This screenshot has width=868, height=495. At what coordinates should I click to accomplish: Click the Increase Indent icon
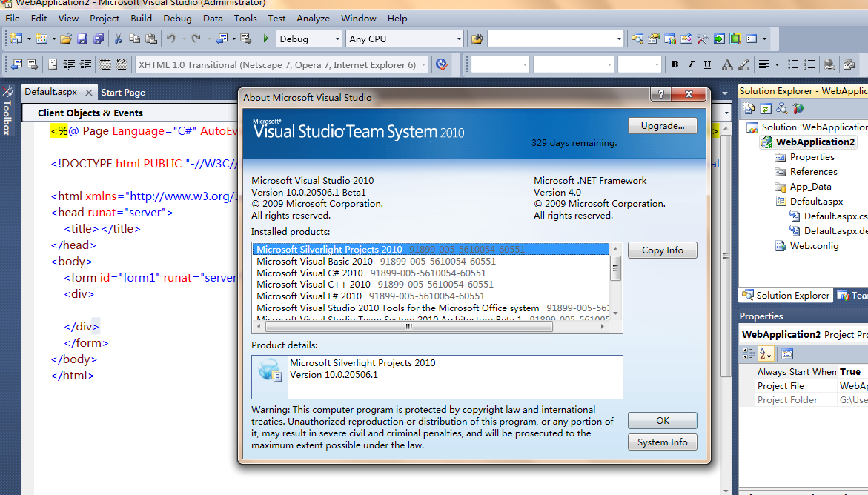pyautogui.click(x=85, y=64)
